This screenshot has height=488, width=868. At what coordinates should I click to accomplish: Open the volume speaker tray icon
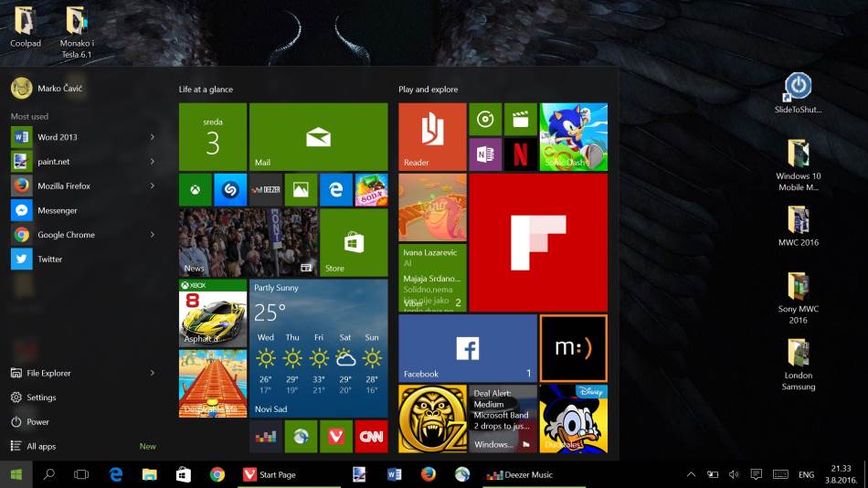734,474
